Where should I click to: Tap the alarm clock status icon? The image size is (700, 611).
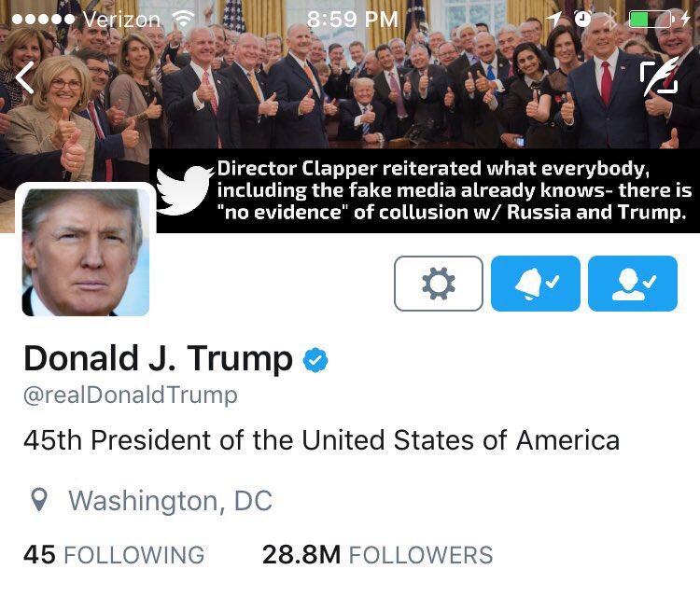point(582,19)
